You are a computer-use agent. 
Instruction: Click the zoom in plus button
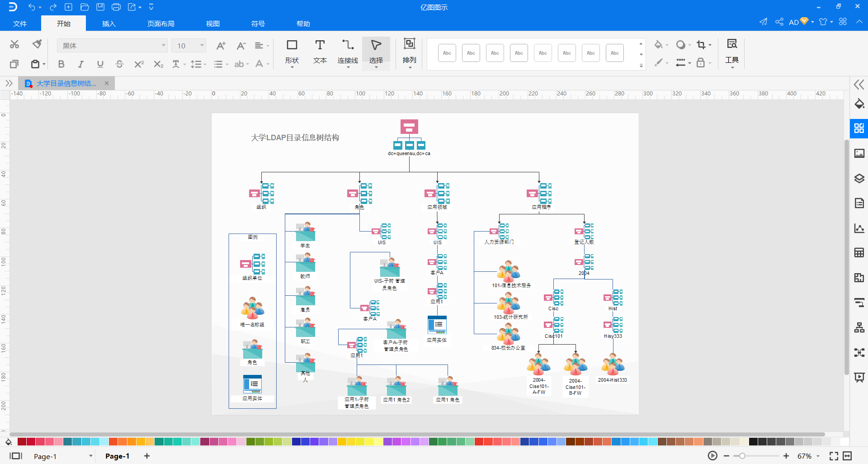point(786,456)
